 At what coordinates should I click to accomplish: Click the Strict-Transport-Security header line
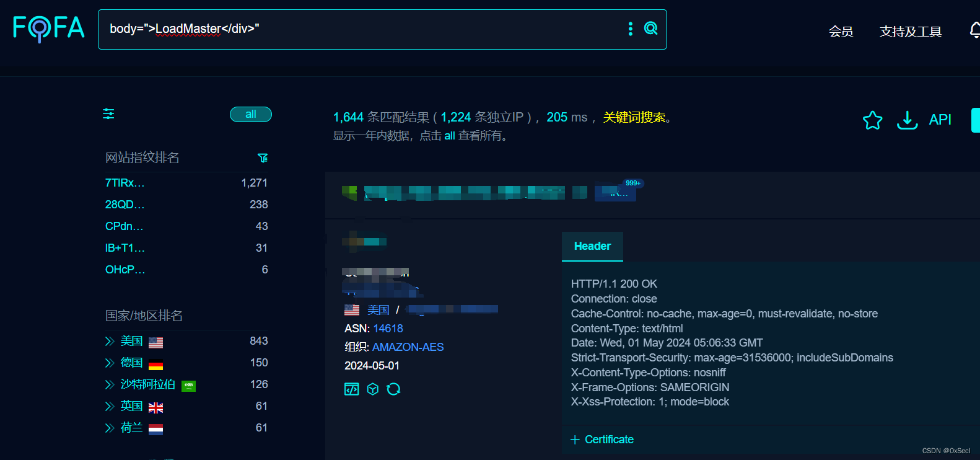(x=732, y=358)
